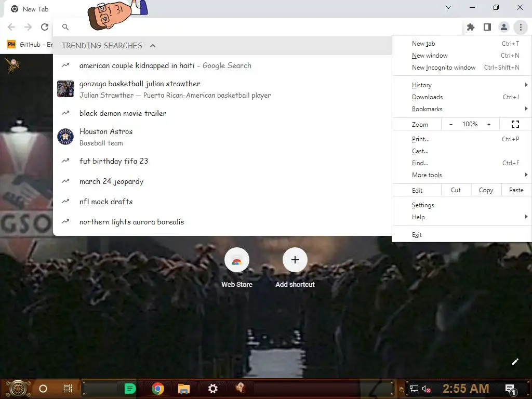Click the browser back arrow
Screen dimensions: 532x399
coord(11,27)
